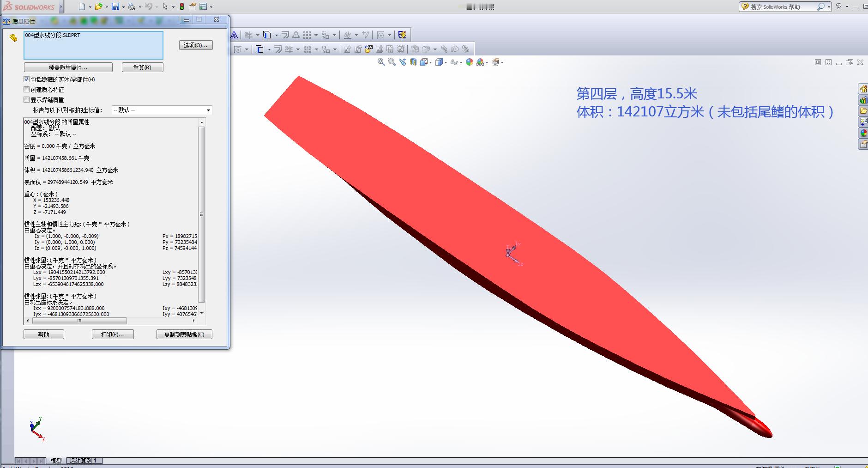The width and height of the screenshot is (868, 468).
Task: Expand the display style dropdown arrow
Action: pyautogui.click(x=446, y=62)
